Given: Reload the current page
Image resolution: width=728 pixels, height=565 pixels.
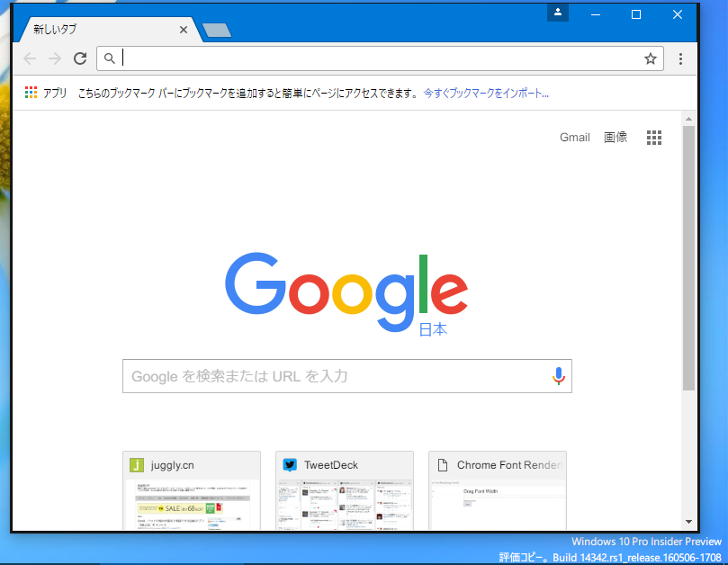Looking at the screenshot, I should (80, 58).
